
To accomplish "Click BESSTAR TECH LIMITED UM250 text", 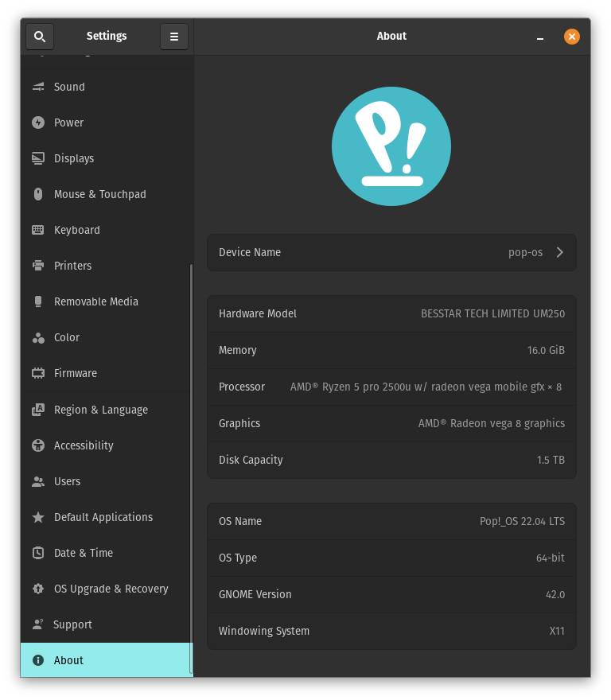I will pyautogui.click(x=492, y=314).
